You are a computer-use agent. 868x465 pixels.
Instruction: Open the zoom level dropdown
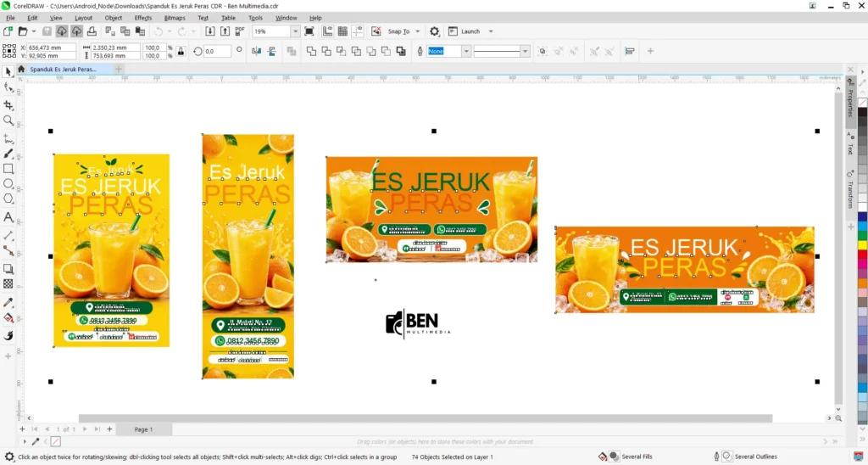(x=295, y=31)
